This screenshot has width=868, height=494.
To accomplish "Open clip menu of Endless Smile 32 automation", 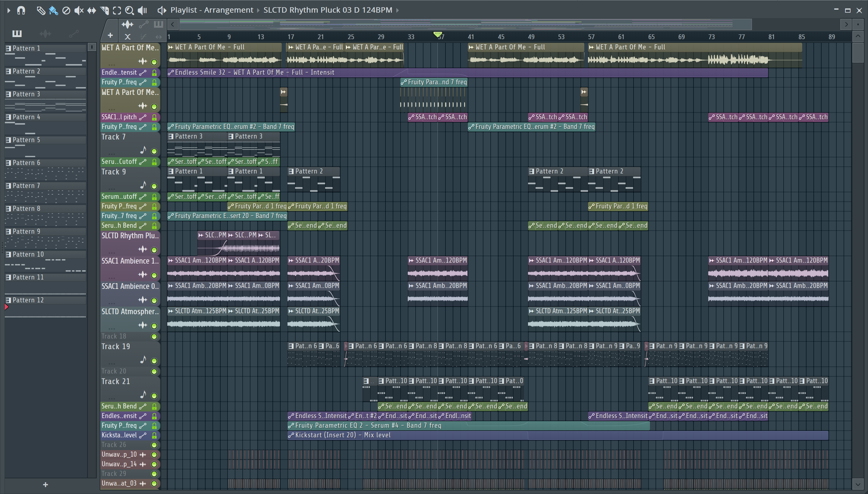I will [171, 73].
